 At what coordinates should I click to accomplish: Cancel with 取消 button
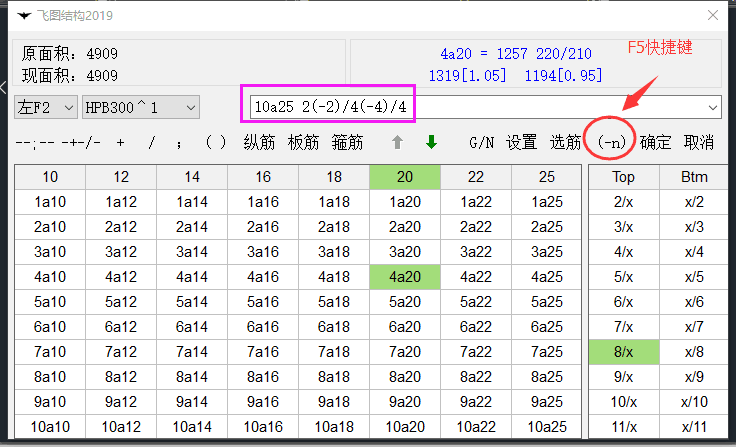coord(699,142)
